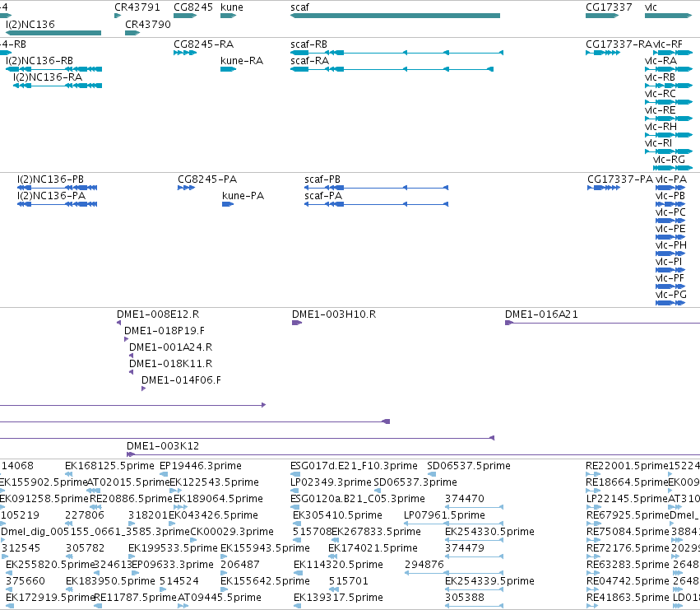Screen dimensions: 700x610
Task: Select the vlc-PA protein label
Action: pos(671,179)
